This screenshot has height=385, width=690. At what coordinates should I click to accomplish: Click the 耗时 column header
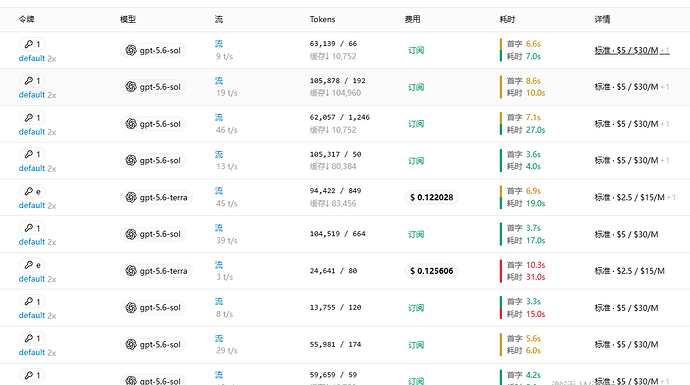(x=507, y=19)
